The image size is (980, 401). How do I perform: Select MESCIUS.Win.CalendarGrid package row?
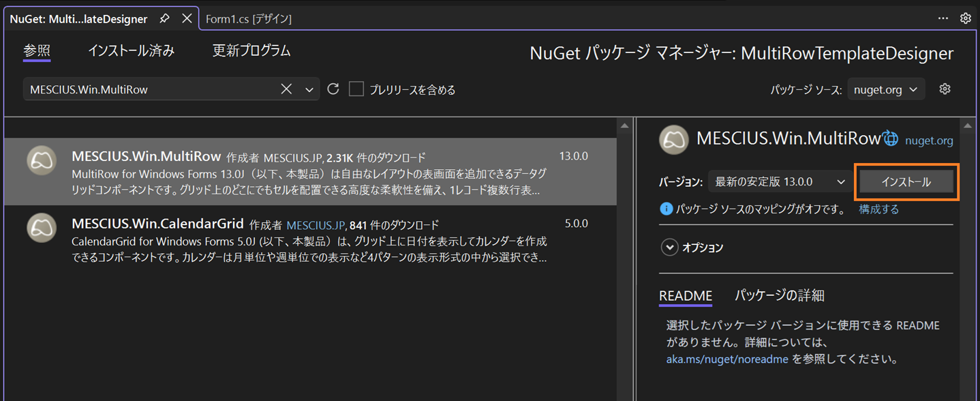pyautogui.click(x=310, y=239)
